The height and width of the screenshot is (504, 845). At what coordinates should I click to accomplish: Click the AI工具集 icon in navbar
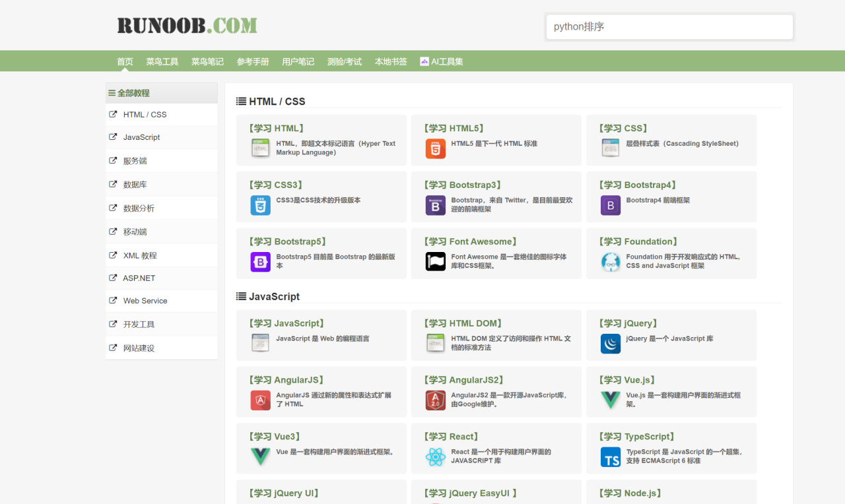click(x=424, y=61)
